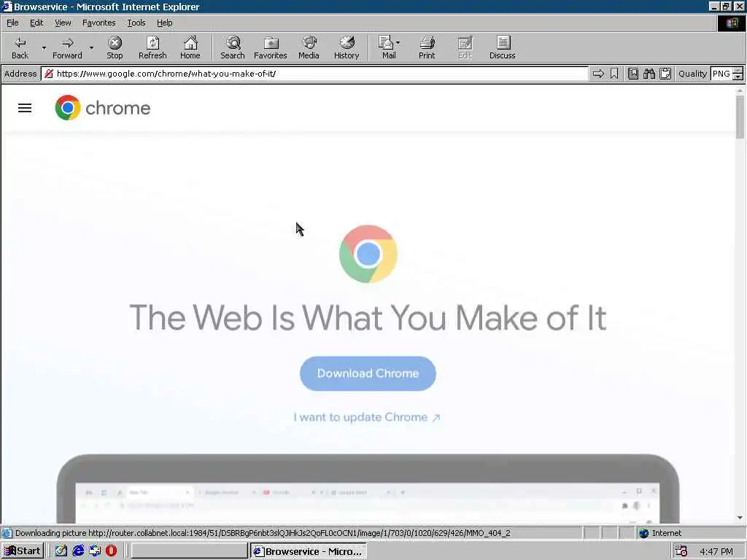Click the large Chrome logo image
The width and height of the screenshot is (747, 560).
[368, 254]
